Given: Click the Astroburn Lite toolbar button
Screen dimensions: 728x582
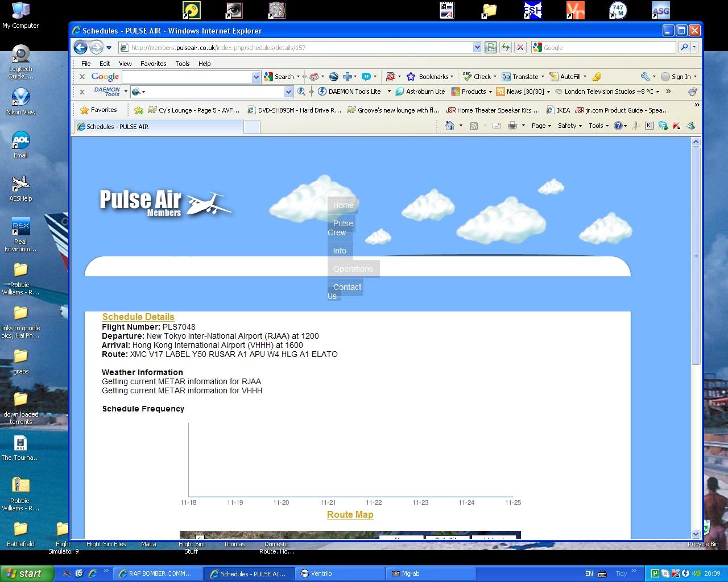Looking at the screenshot, I should pos(420,92).
